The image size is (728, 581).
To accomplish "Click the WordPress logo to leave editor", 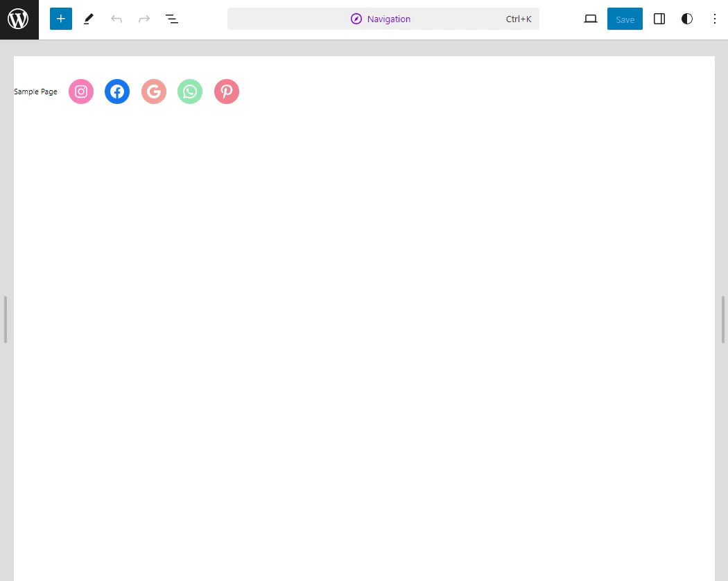I will (x=19, y=19).
